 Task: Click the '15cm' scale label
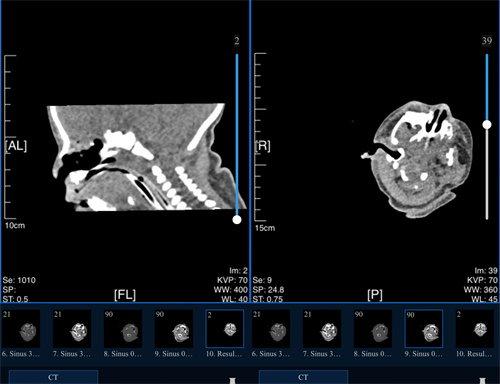pyautogui.click(x=265, y=228)
